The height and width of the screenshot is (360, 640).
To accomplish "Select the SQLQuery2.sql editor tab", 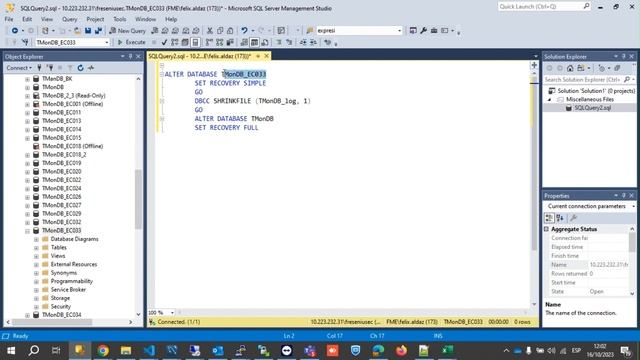I will tap(200, 56).
